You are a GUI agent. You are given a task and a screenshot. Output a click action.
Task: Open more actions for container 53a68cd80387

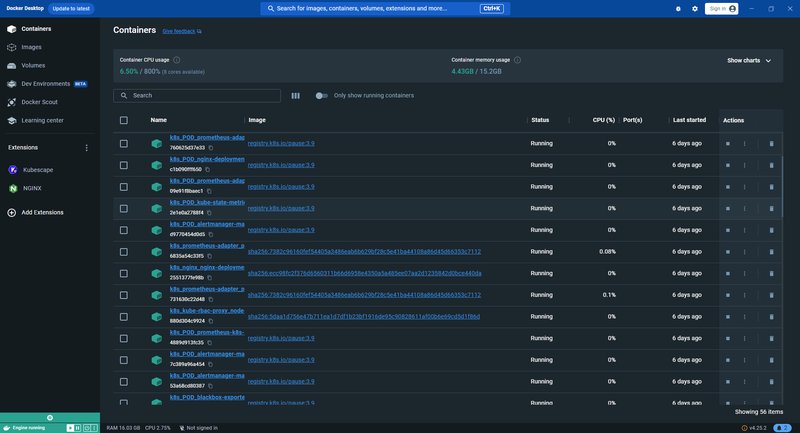pyautogui.click(x=744, y=382)
